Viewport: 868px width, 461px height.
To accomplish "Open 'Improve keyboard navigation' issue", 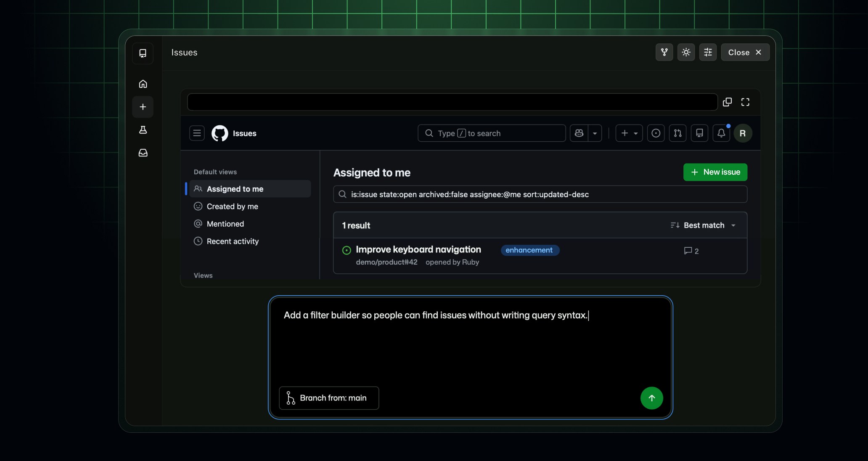I will 418,249.
